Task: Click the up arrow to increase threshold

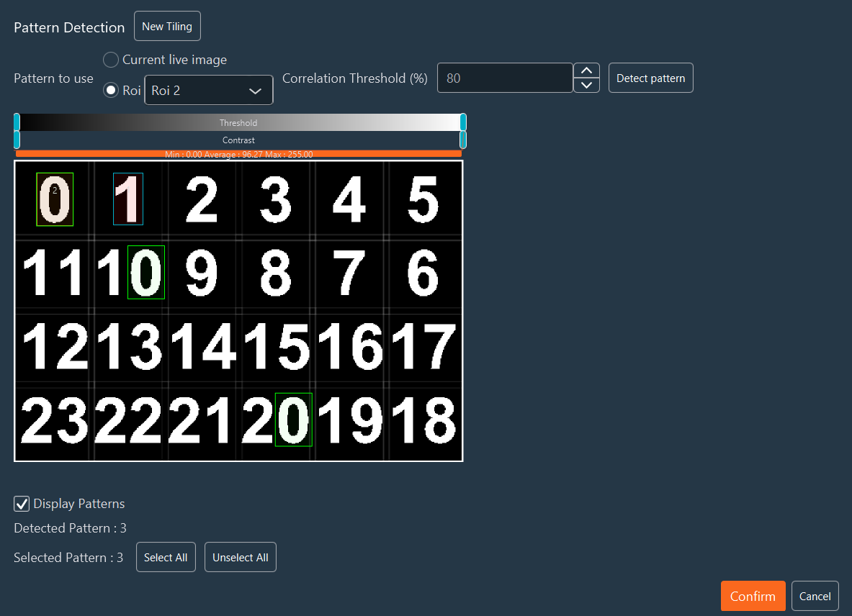Action: point(586,70)
